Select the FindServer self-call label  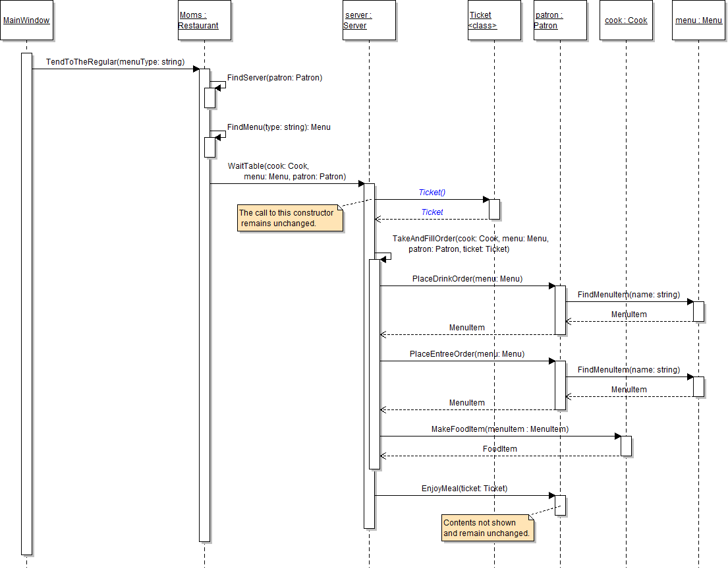click(275, 78)
